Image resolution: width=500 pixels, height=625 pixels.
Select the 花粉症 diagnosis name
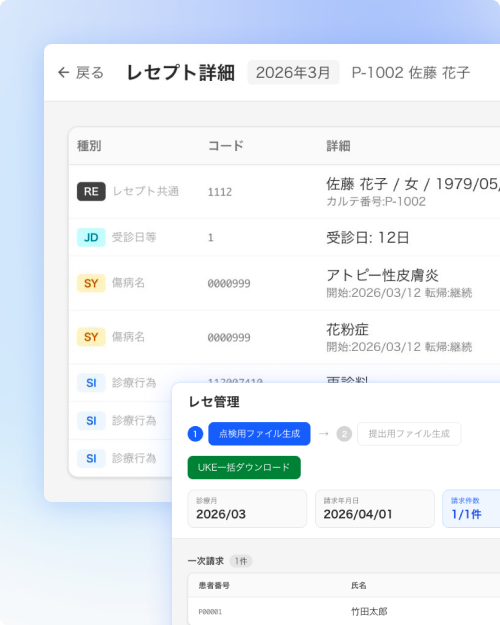pyautogui.click(x=347, y=329)
